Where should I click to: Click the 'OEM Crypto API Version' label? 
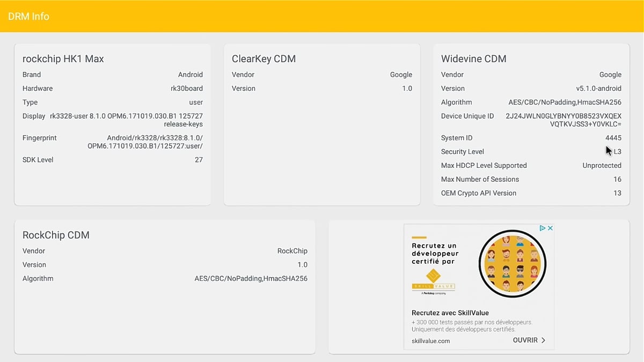pyautogui.click(x=479, y=193)
